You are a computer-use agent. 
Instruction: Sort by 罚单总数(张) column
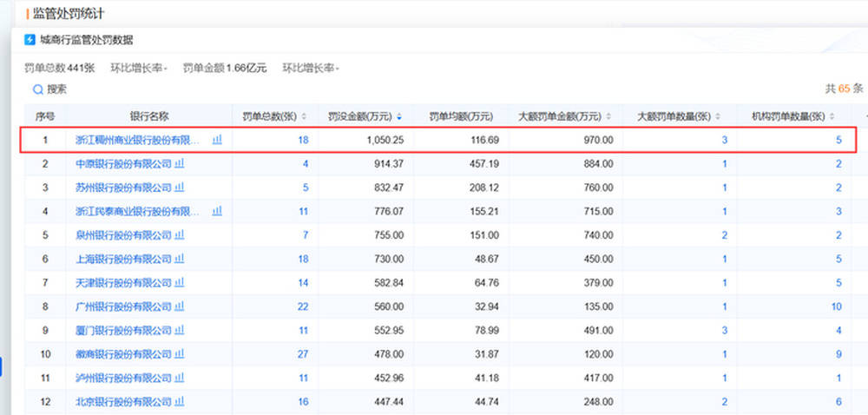click(303, 116)
